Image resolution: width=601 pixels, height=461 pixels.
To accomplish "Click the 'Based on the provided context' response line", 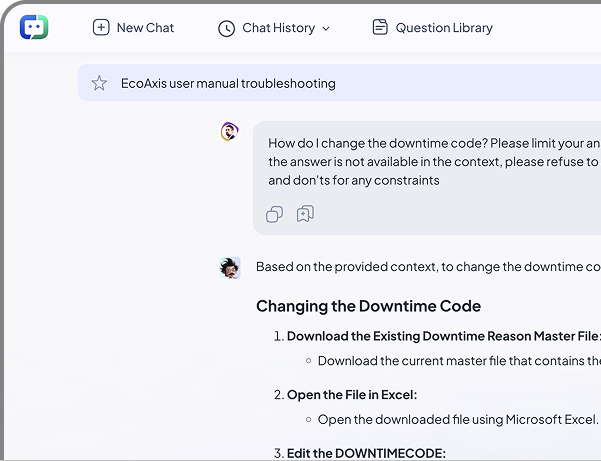I will tap(427, 267).
